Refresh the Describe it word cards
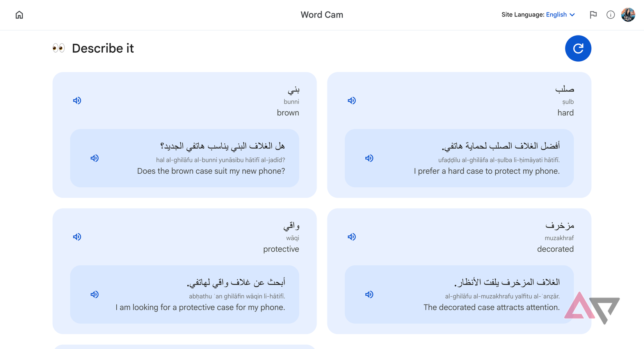 578,48
